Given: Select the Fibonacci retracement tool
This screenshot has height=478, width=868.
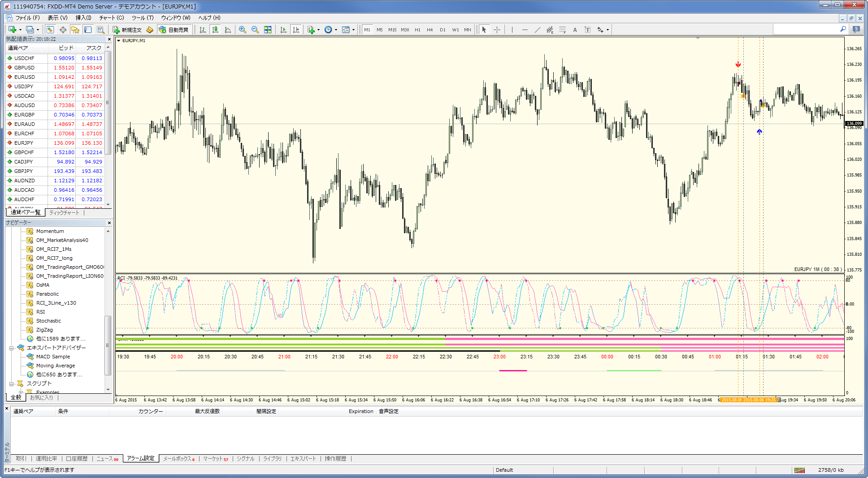Looking at the screenshot, I should (562, 30).
